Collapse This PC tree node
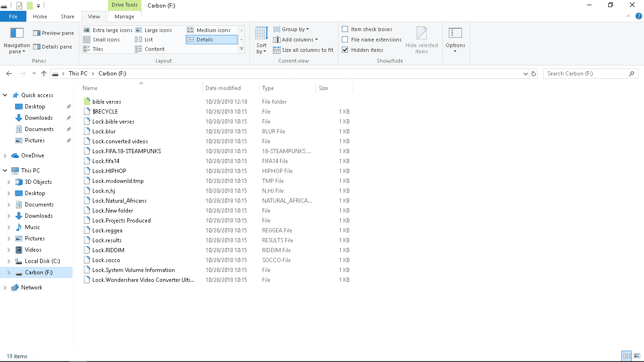The image size is (644, 362). [x=5, y=171]
